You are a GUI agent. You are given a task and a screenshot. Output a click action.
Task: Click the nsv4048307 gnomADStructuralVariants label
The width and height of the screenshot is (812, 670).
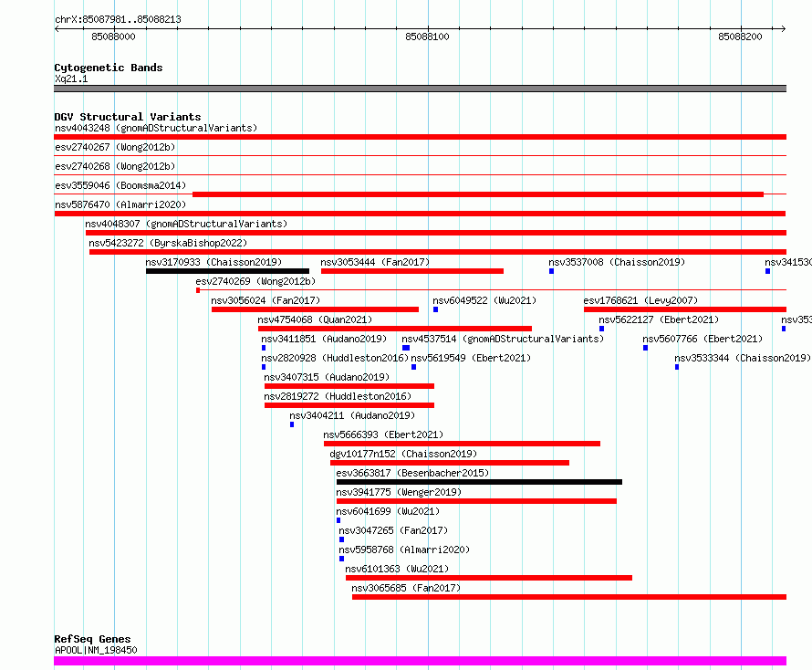(x=186, y=224)
